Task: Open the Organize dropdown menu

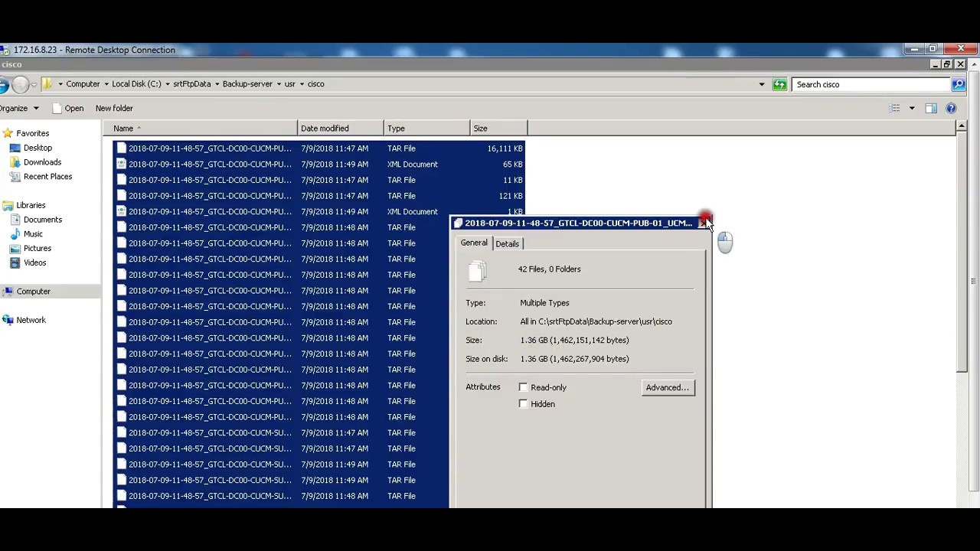Action: click(18, 109)
